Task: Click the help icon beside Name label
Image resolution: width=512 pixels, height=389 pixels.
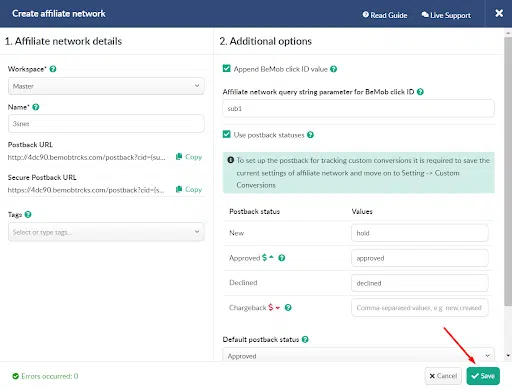Action: (36, 107)
